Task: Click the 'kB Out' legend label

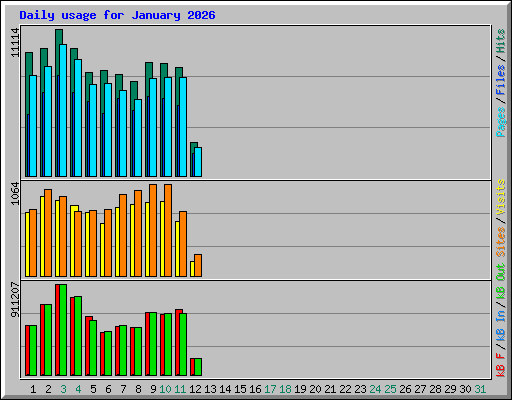Action: pyautogui.click(x=501, y=282)
